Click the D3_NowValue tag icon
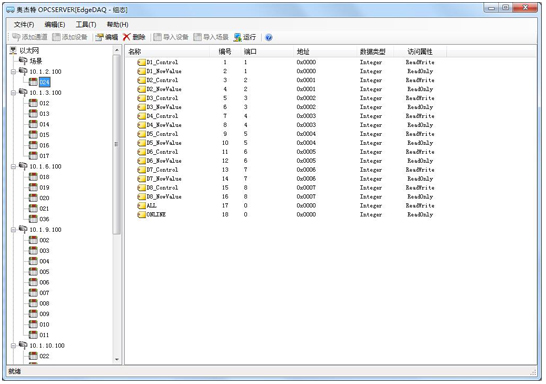The height and width of the screenshot is (384, 546). point(141,107)
